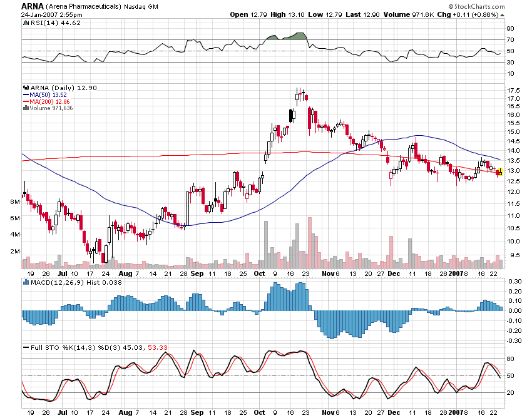Click the MA(200) 12.86 legend text
Image resolution: width=532 pixels, height=418 pixels.
point(49,102)
